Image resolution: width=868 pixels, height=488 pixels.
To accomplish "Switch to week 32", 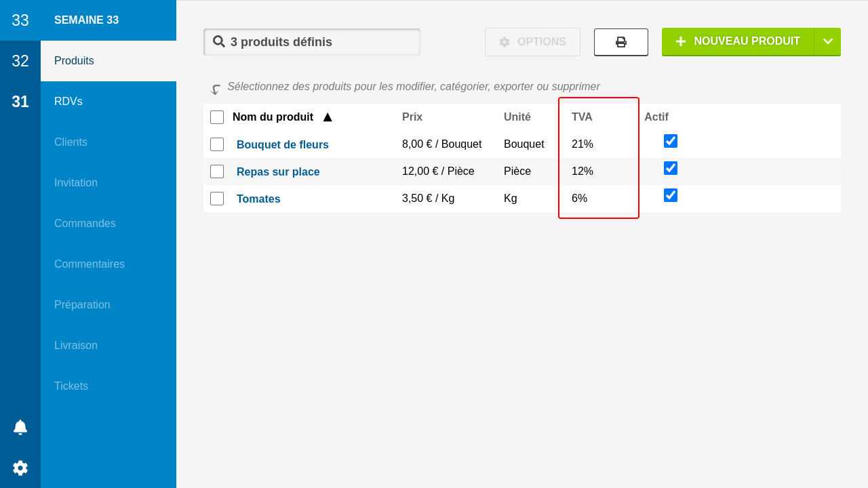I will tap(20, 61).
